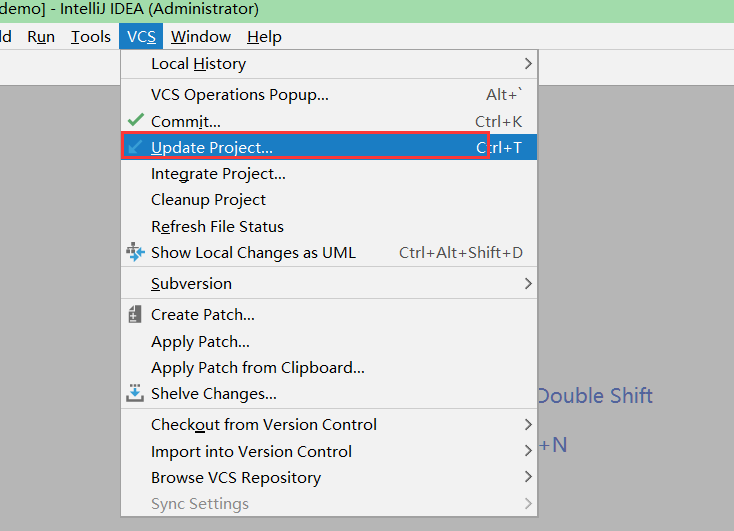Viewport: 734px width, 531px height.
Task: Choose Refresh File Status
Action: (x=329, y=227)
